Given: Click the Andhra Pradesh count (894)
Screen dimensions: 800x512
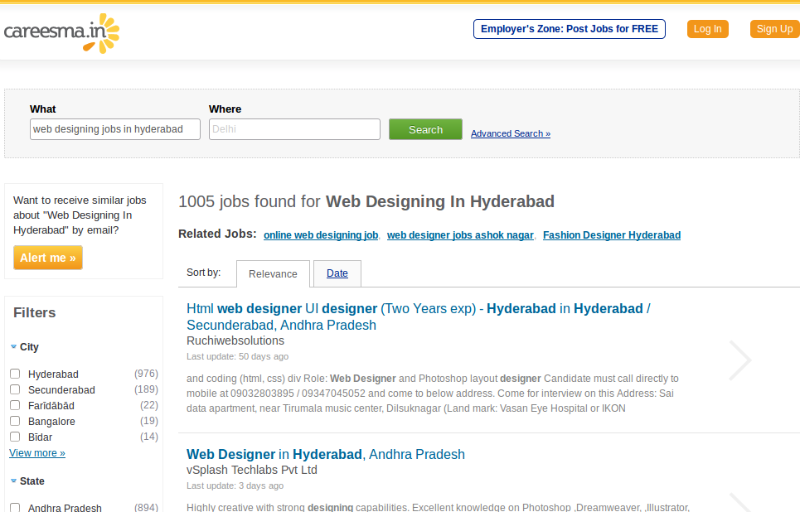Looking at the screenshot, I should coord(146,507).
